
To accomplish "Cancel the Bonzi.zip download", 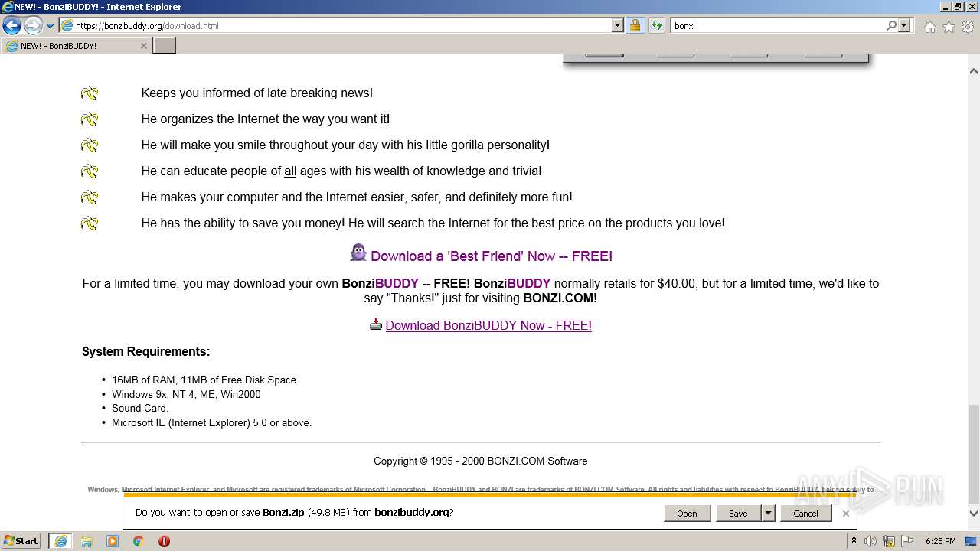I will click(x=805, y=514).
